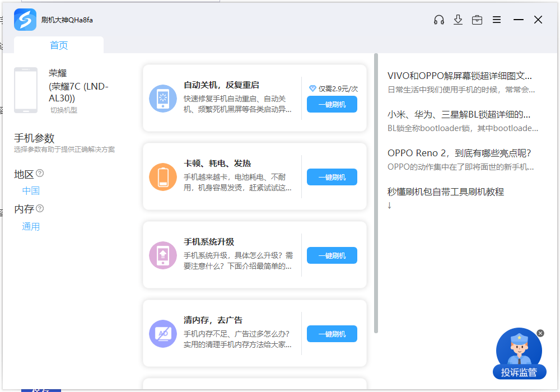Image resolution: width=560 pixels, height=392 pixels.
Task: Click the vertical scrollbar of solutions list
Action: [x=376, y=190]
